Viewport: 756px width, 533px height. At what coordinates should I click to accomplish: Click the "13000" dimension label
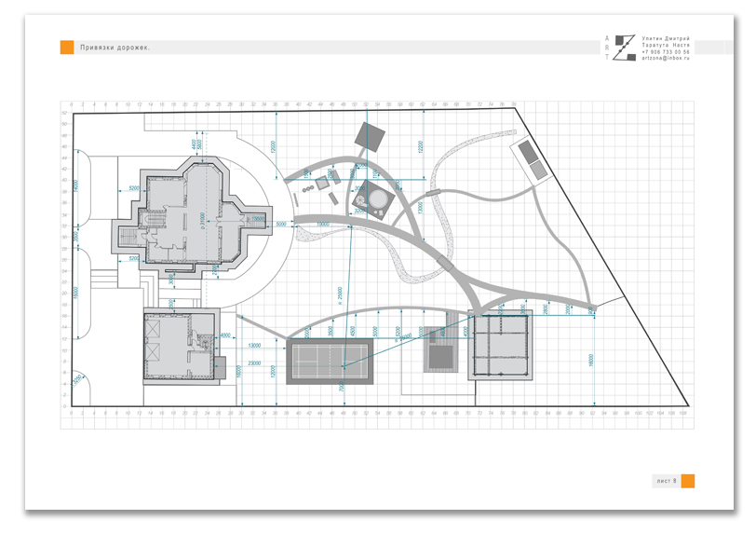tap(254, 346)
